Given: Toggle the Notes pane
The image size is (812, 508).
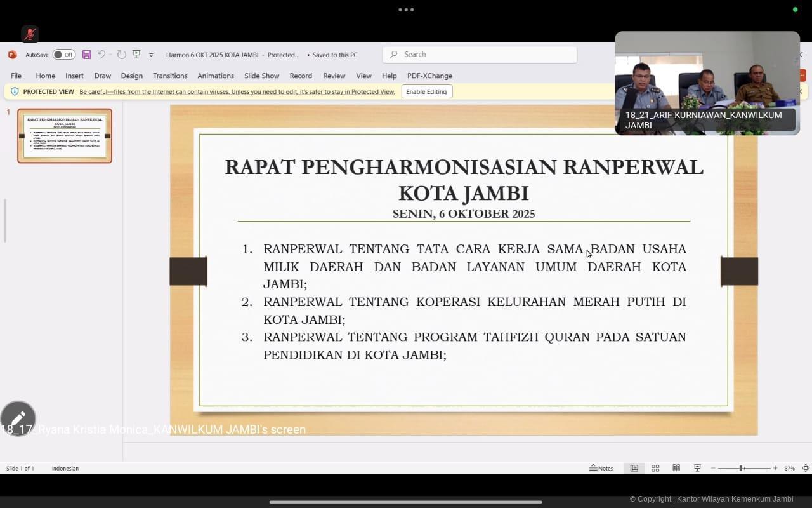Looking at the screenshot, I should pyautogui.click(x=601, y=468).
